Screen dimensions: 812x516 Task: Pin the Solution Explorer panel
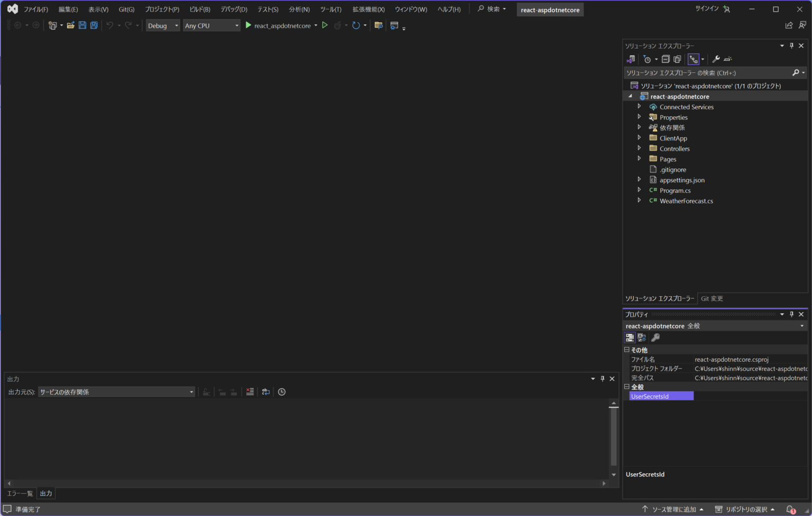coord(791,45)
